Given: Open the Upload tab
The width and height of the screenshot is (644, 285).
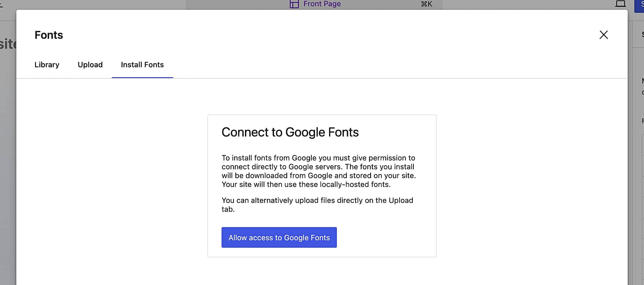Looking at the screenshot, I should tap(90, 65).
